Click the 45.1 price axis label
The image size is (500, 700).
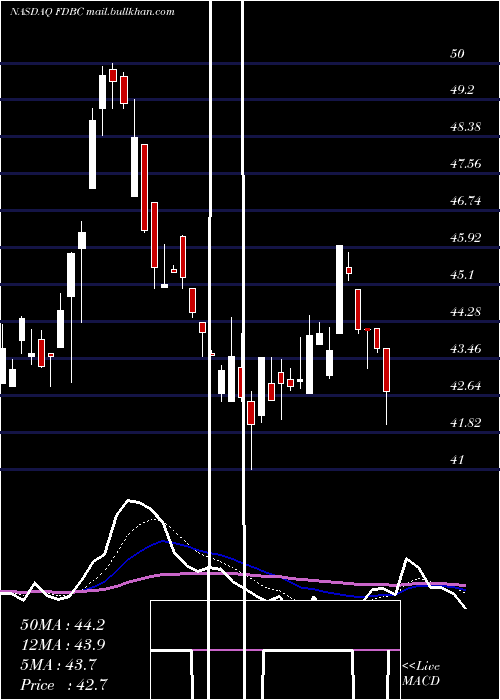(x=462, y=275)
